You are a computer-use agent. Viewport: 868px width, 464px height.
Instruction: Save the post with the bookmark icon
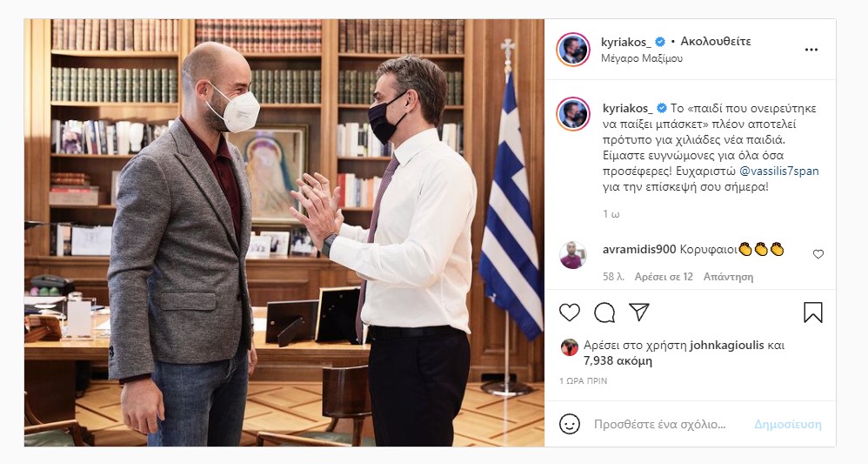[x=812, y=313]
